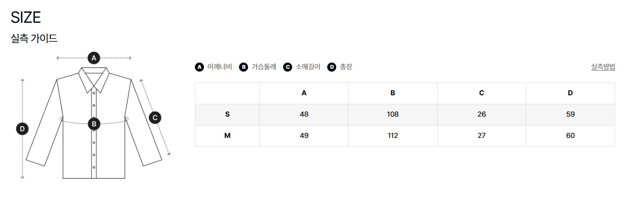The image size is (644, 201).
Task: Select the A icon next to 어깨너비
Action: click(x=199, y=67)
